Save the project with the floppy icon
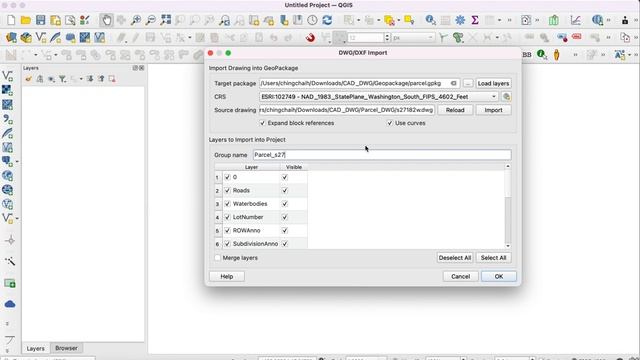Image resolution: width=640 pixels, height=360 pixels. tap(40, 20)
